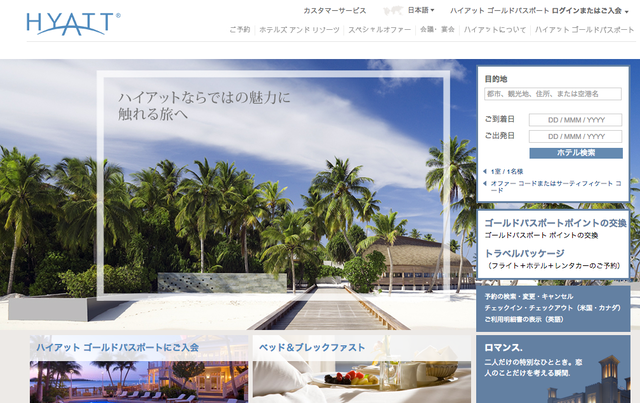Click the world map icon beside 日本語
Viewport: 640px width, 403px height.
(393, 11)
